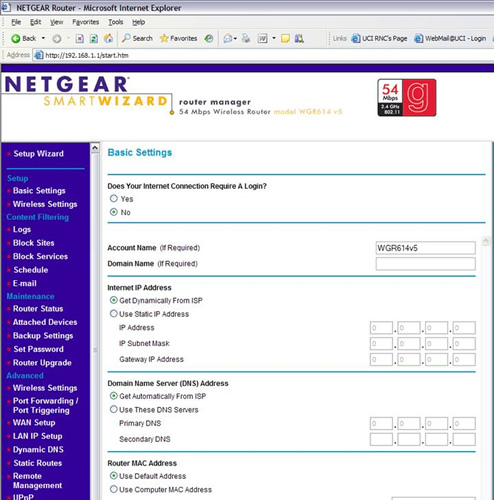Open the Favorites menu

point(86,22)
